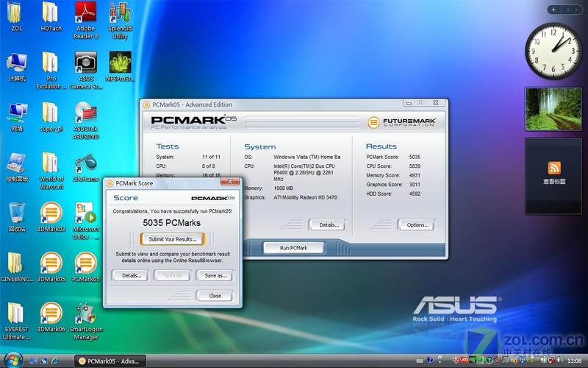Select PCMark05 taskbar button
Screen dimensions: 588x368
pos(110,361)
